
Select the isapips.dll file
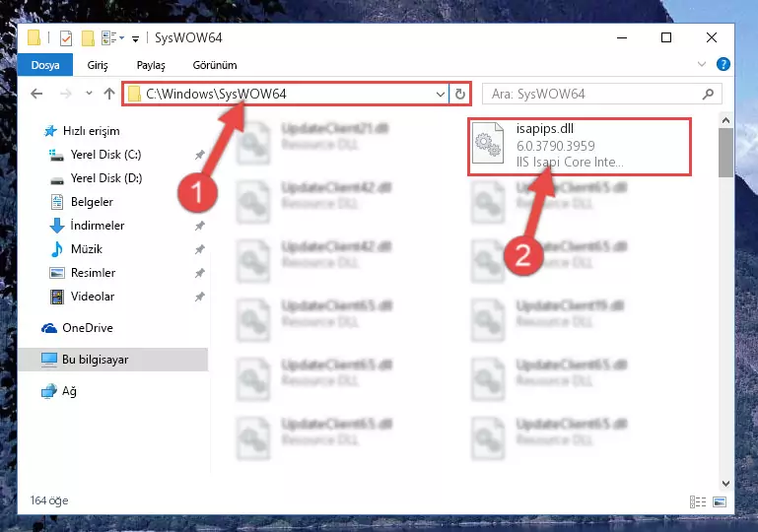coord(580,146)
